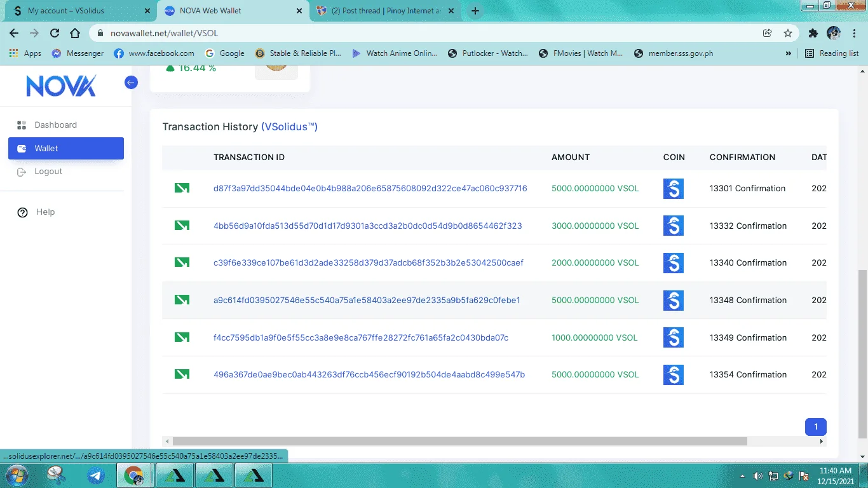The height and width of the screenshot is (488, 868).
Task: Open the transaction ID starting with 496a367d
Action: click(x=369, y=374)
